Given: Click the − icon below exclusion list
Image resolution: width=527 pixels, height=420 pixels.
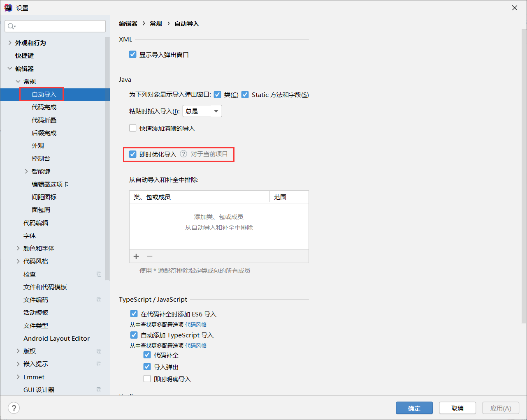Looking at the screenshot, I should click(149, 256).
